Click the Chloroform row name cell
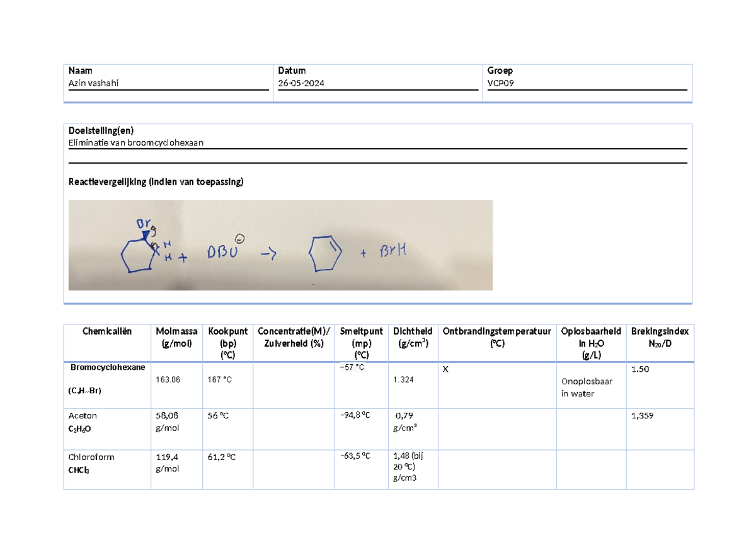This screenshot has width=756, height=535. 91,457
